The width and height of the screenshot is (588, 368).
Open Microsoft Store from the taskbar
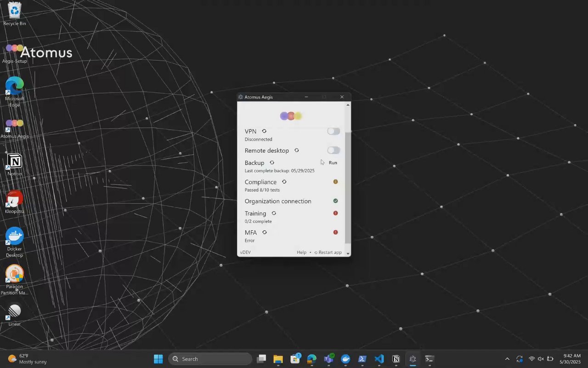coord(295,359)
